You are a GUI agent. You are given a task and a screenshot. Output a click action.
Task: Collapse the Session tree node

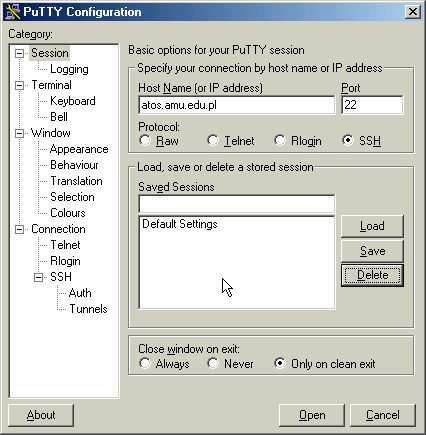click(20, 53)
